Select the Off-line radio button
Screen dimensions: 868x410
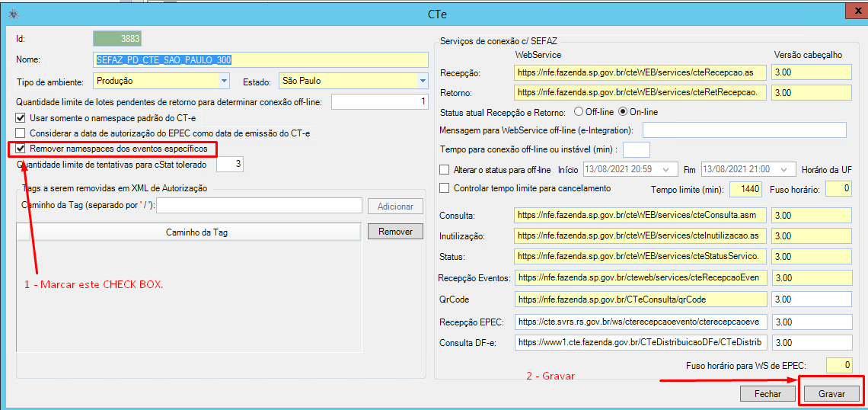point(579,112)
